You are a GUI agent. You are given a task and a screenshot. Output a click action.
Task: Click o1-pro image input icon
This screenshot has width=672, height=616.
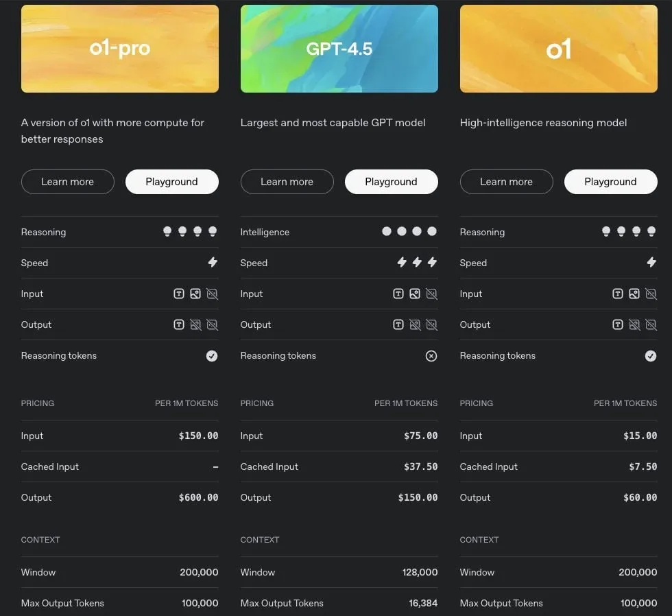195,294
